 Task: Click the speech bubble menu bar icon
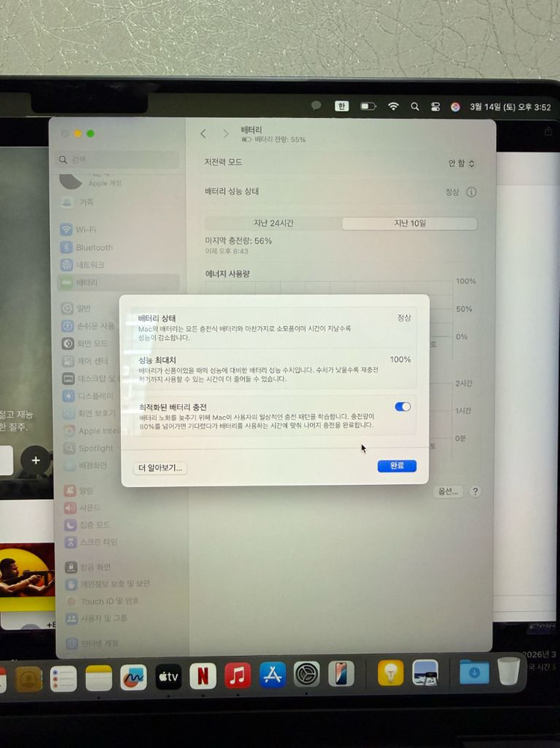pos(316,105)
